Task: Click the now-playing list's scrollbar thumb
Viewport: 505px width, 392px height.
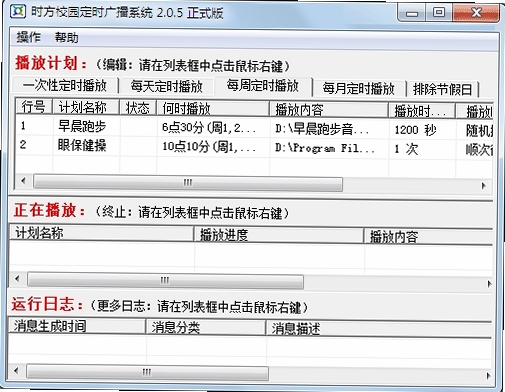Action: click(165, 281)
